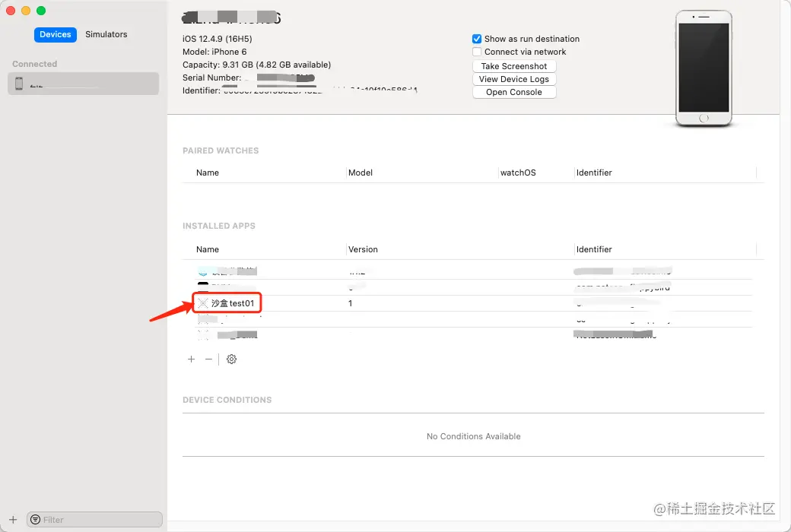Click the Open Console button

[x=514, y=92]
